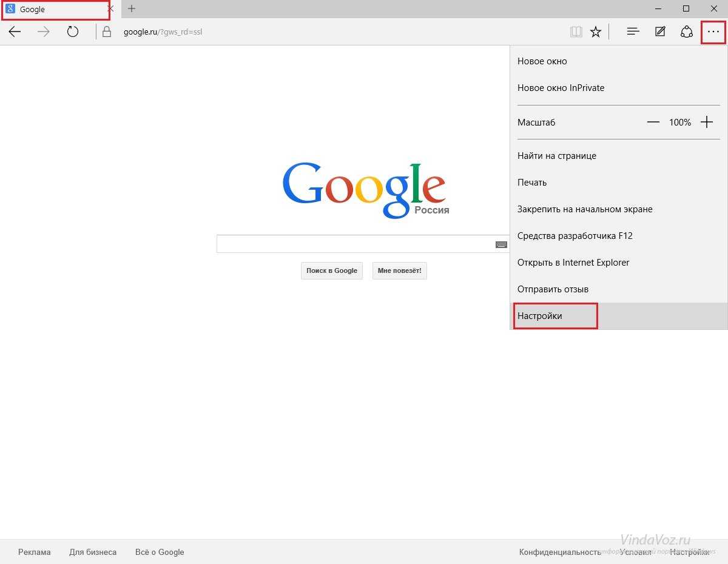Select Закрепить на начальном экране

point(619,209)
